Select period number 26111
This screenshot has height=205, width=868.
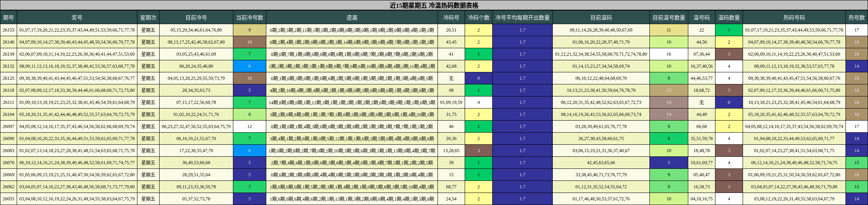tap(9, 102)
